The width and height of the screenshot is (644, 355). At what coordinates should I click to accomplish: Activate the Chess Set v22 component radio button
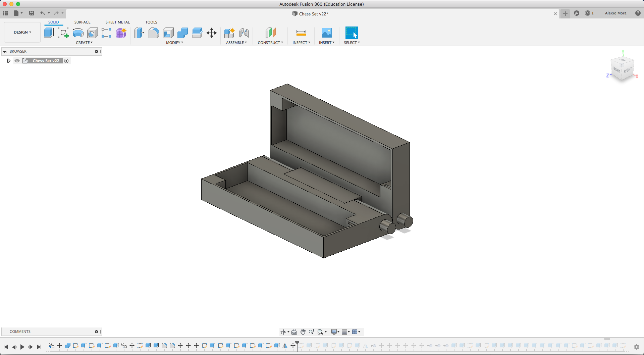click(x=66, y=61)
